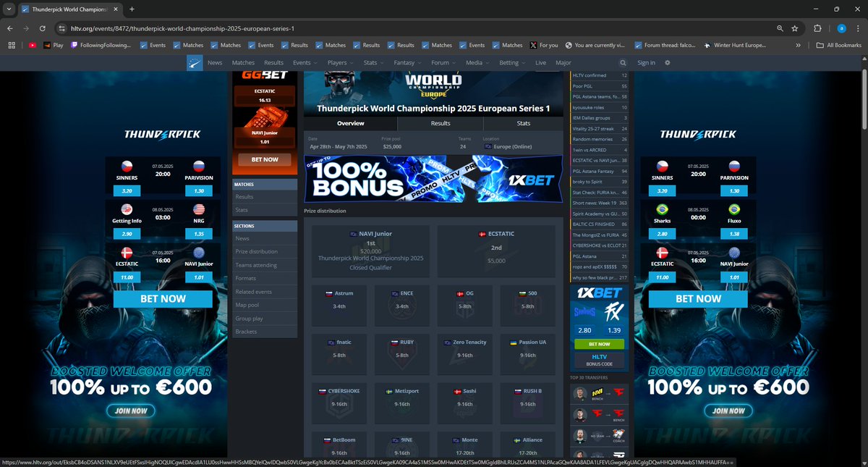Open the Live item in the HLTV nav
Screen dimensions: 868x467
click(x=540, y=63)
